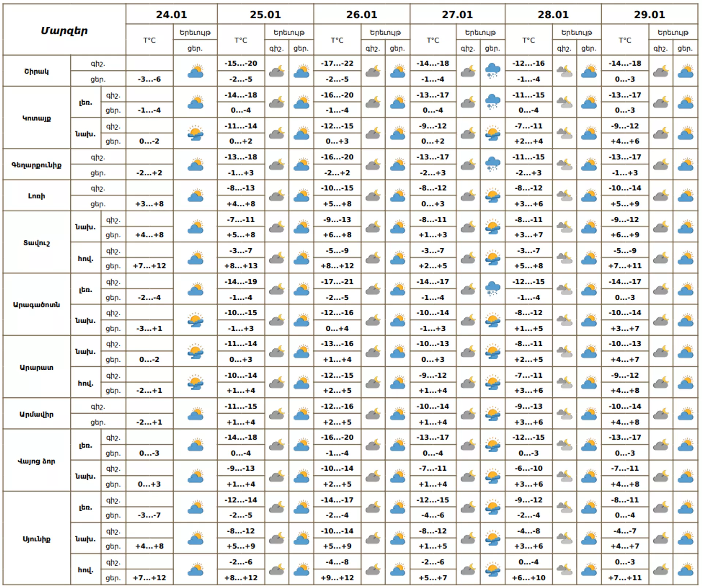Click Գեղարքունիք daytime icon for 25.01
Image resolution: width=702 pixels, height=588 pixels.
point(301,165)
